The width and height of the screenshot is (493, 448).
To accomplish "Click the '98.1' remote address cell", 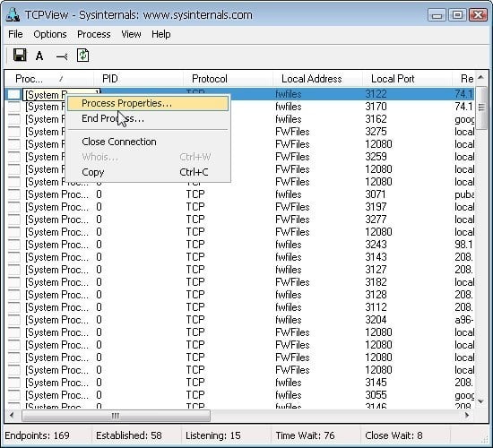I will (x=463, y=245).
